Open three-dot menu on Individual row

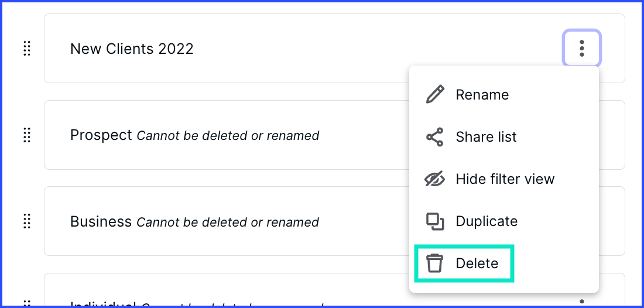(x=581, y=302)
